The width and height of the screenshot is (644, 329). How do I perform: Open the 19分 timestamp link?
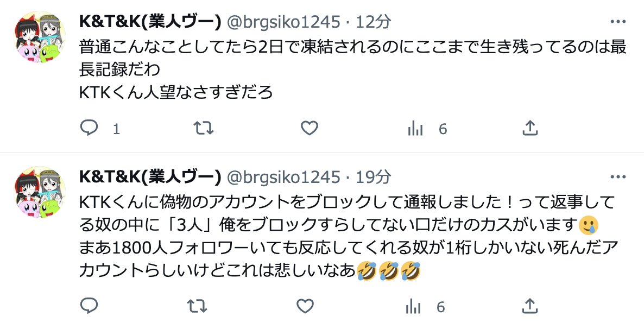point(373,178)
